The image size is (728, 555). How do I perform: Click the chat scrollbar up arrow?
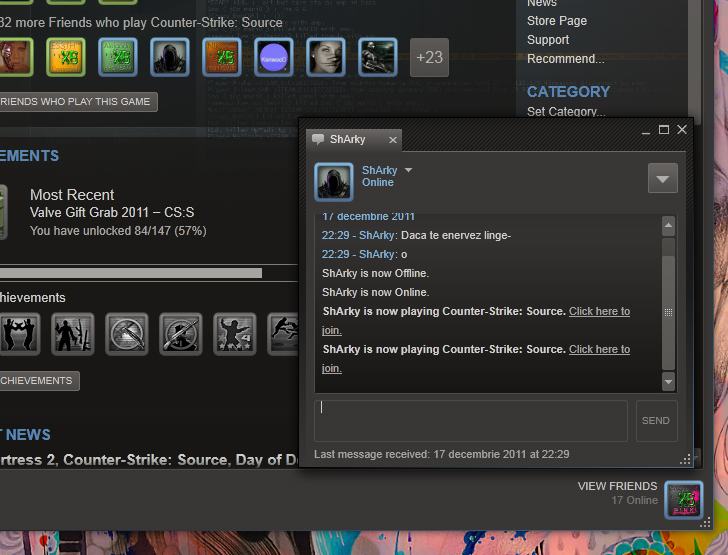(x=669, y=226)
